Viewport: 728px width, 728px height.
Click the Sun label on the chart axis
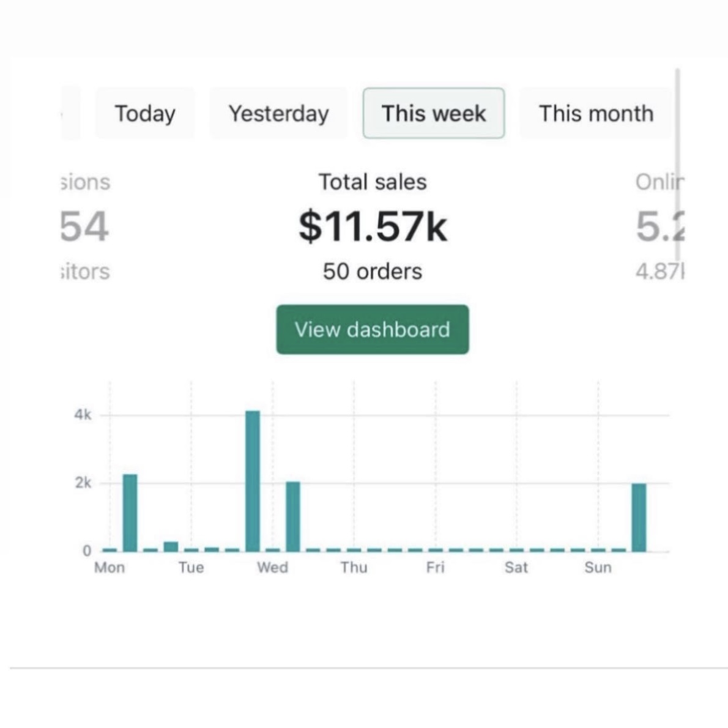pyautogui.click(x=598, y=568)
